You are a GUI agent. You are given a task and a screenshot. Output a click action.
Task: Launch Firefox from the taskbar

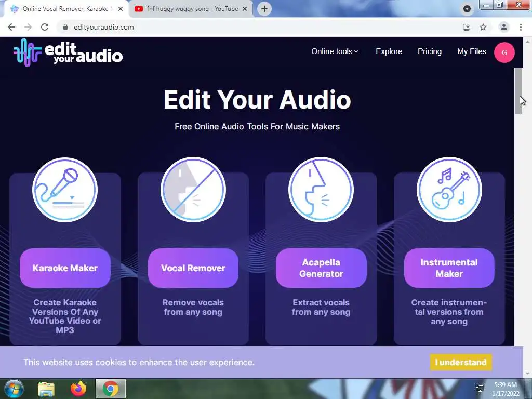pos(78,389)
